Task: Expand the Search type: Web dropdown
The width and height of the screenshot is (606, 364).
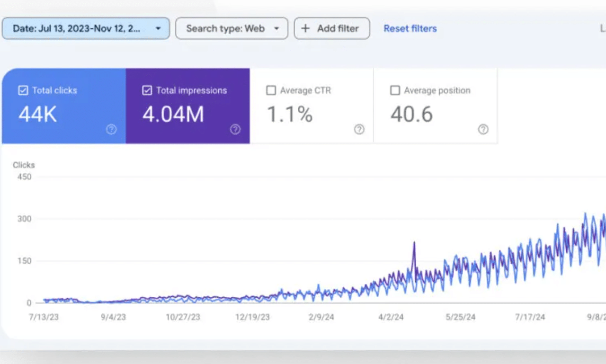Action: [x=232, y=28]
